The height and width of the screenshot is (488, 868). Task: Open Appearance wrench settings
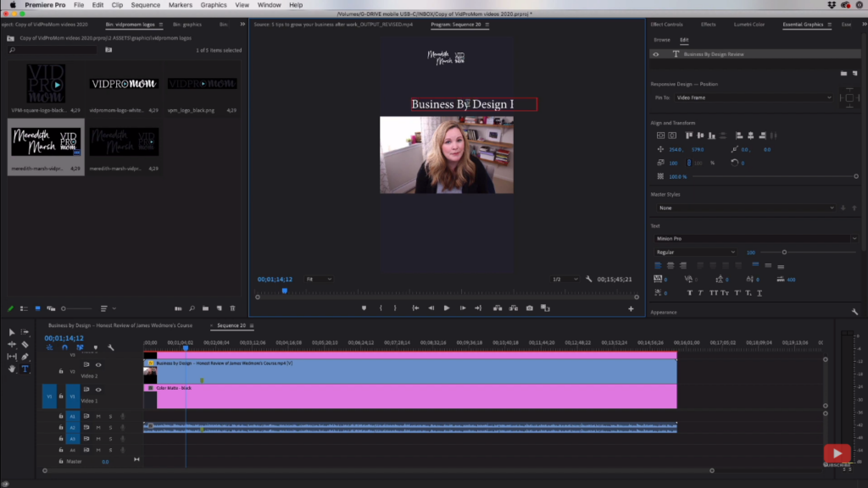point(854,312)
